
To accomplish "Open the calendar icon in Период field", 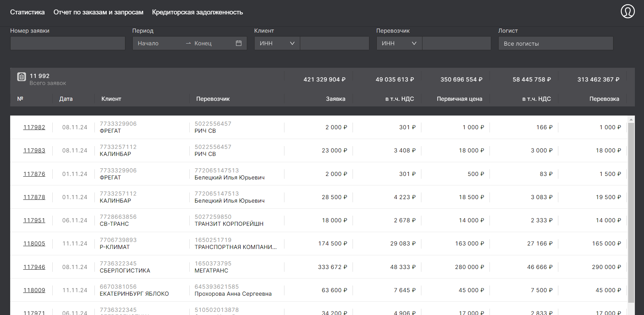I will pyautogui.click(x=239, y=43).
